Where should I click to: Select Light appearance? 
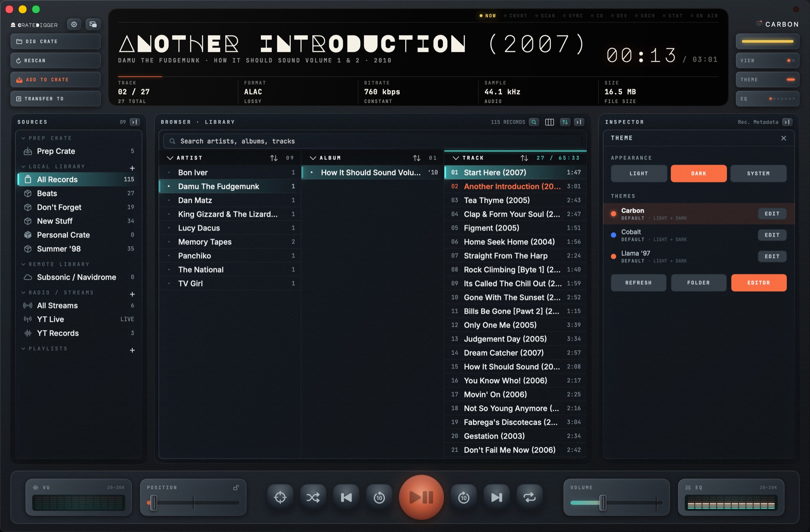639,173
